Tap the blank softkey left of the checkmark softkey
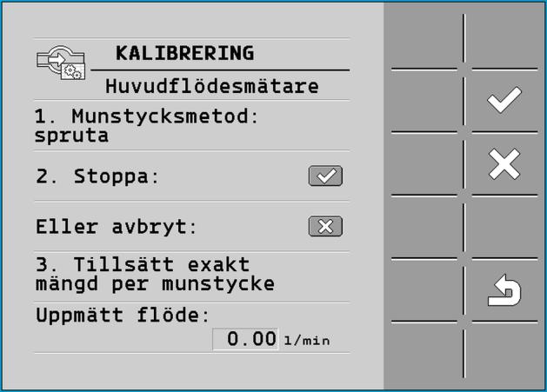The height and width of the screenshot is (392, 547). coord(424,101)
